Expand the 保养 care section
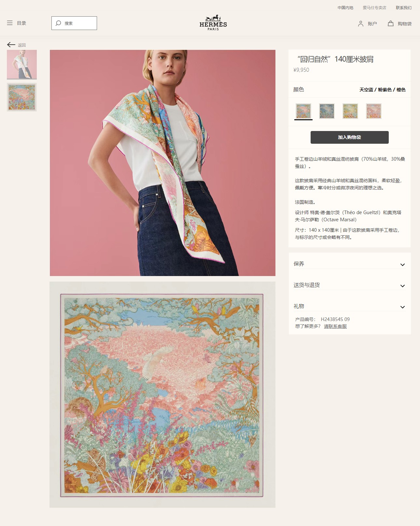This screenshot has height=526, width=420. pyautogui.click(x=350, y=264)
